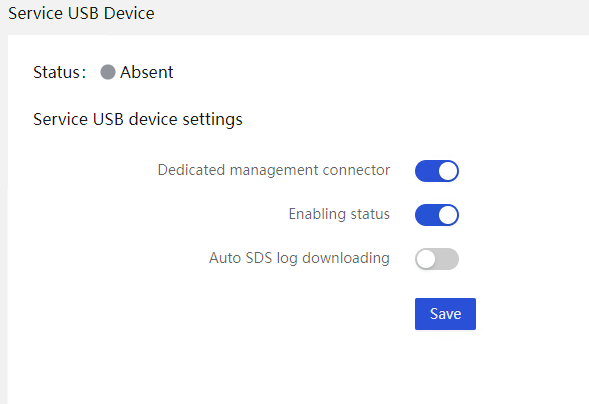Select the Absent status text
This screenshot has height=404, width=589.
click(x=146, y=72)
